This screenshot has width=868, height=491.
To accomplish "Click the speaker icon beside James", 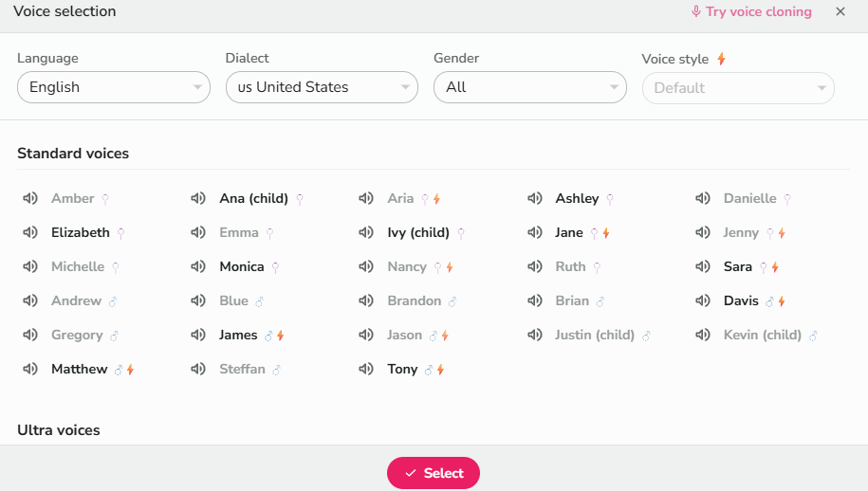I will coord(198,335).
